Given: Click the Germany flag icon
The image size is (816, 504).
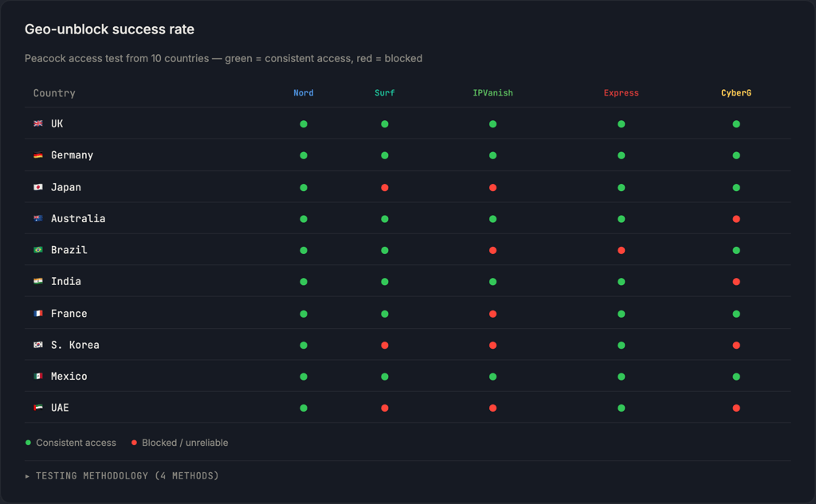Looking at the screenshot, I should pos(38,155).
